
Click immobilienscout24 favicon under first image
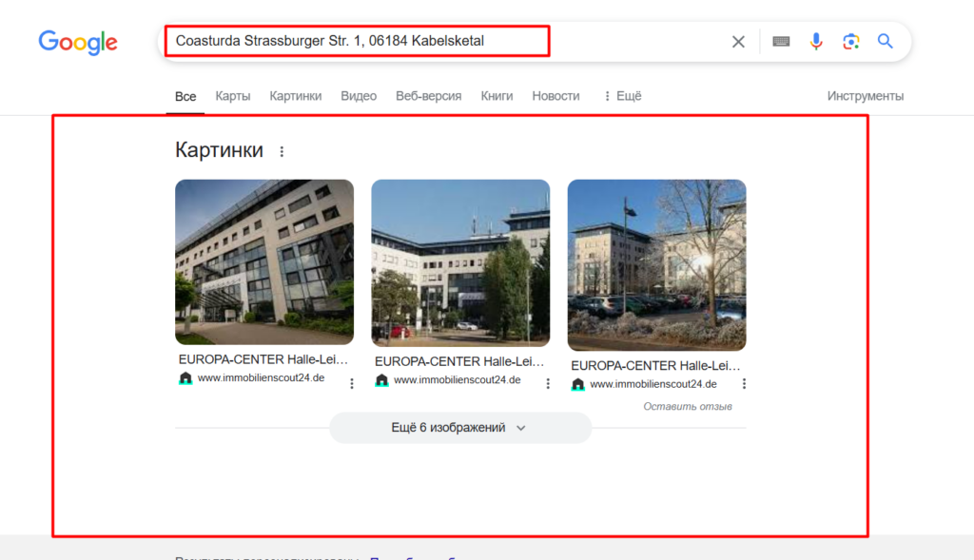pos(185,378)
